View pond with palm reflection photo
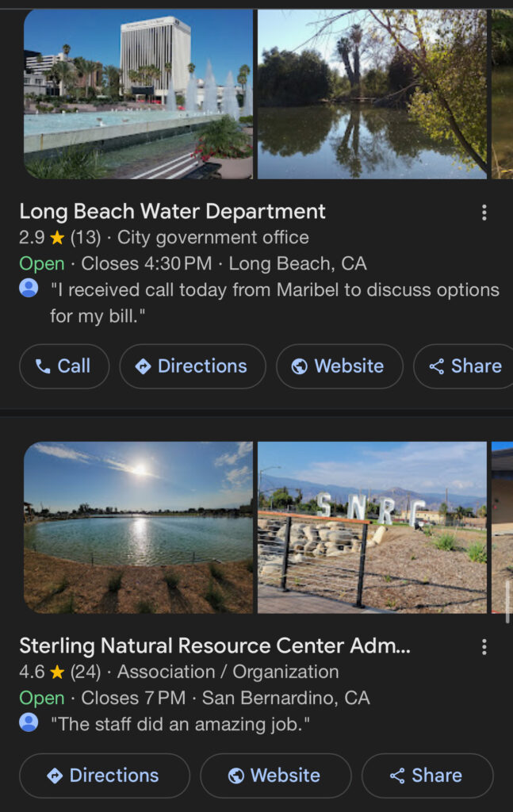The image size is (513, 812). (x=372, y=94)
